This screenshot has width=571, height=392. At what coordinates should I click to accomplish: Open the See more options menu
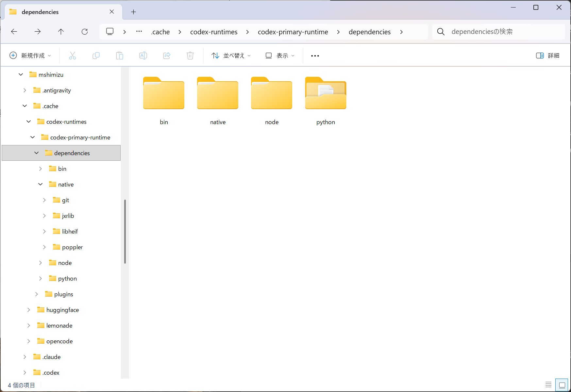coord(315,56)
